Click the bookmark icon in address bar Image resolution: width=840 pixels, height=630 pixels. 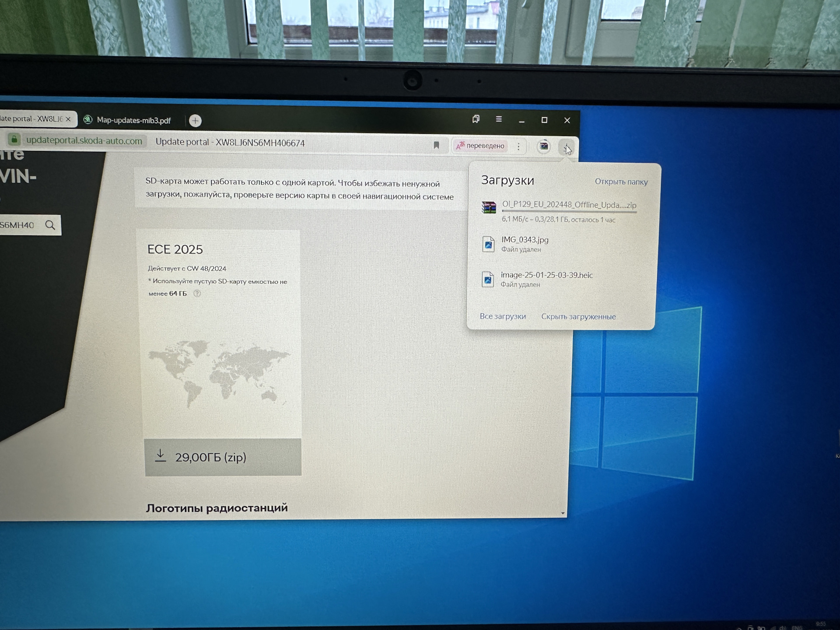tap(436, 145)
